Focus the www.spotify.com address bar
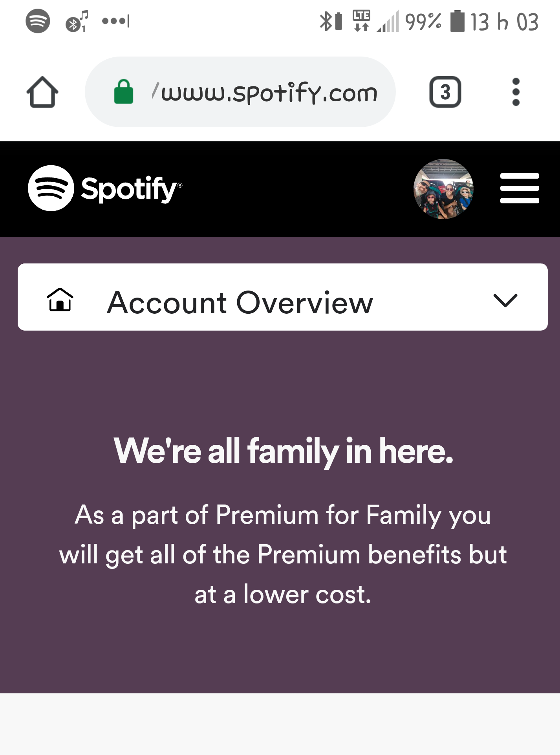 coord(240,92)
